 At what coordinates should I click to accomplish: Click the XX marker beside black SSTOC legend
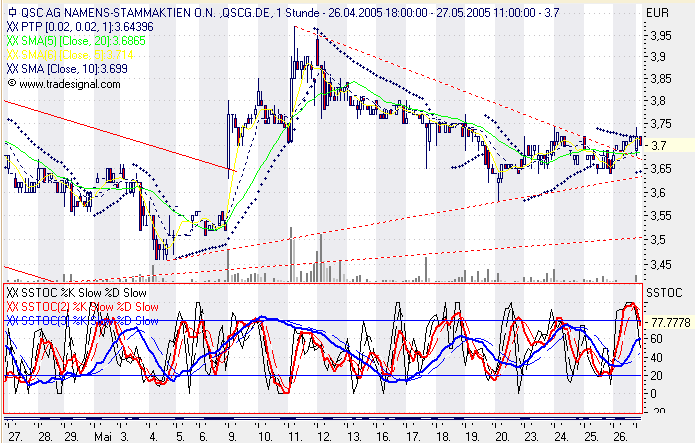[13, 293]
